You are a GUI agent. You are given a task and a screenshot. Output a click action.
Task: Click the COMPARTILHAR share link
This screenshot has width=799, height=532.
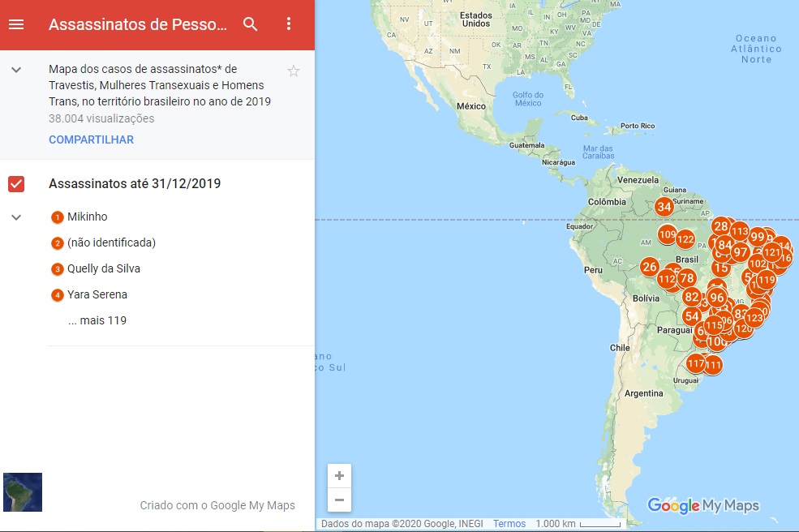point(91,139)
